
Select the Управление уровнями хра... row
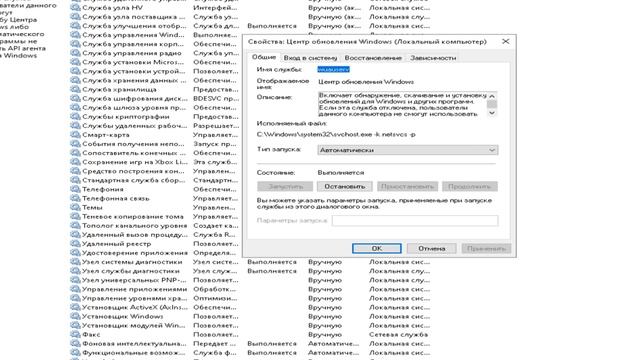(x=250, y=298)
